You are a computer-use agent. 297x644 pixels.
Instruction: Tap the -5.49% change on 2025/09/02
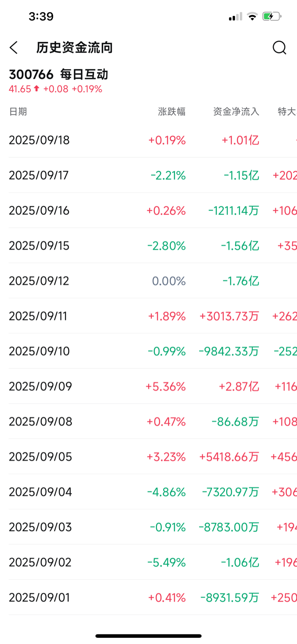pos(167,562)
